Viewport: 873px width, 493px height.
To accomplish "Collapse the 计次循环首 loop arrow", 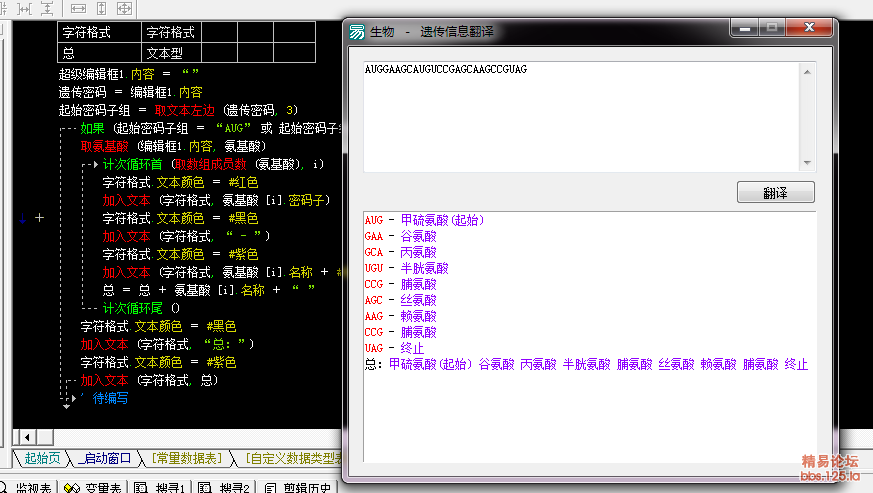I will pos(95,164).
